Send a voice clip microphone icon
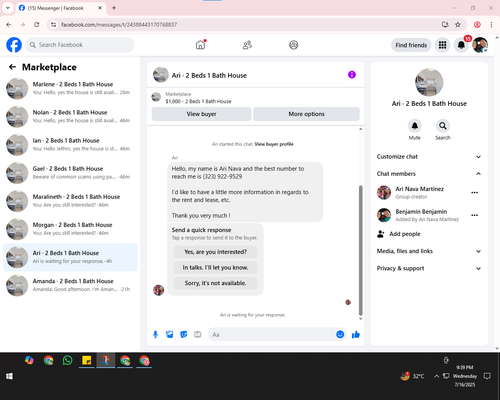 (155, 334)
